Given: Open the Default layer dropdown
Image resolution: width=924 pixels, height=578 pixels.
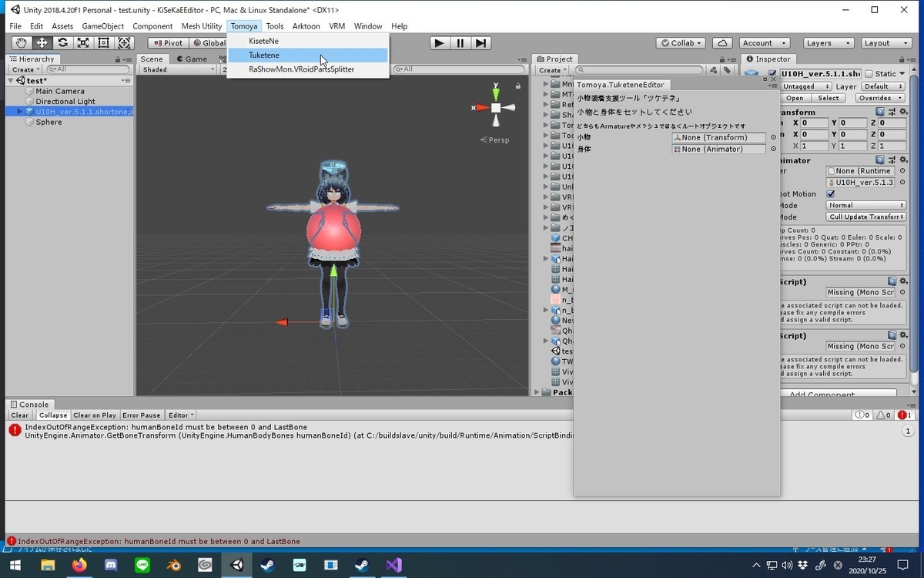Looking at the screenshot, I should (883, 86).
